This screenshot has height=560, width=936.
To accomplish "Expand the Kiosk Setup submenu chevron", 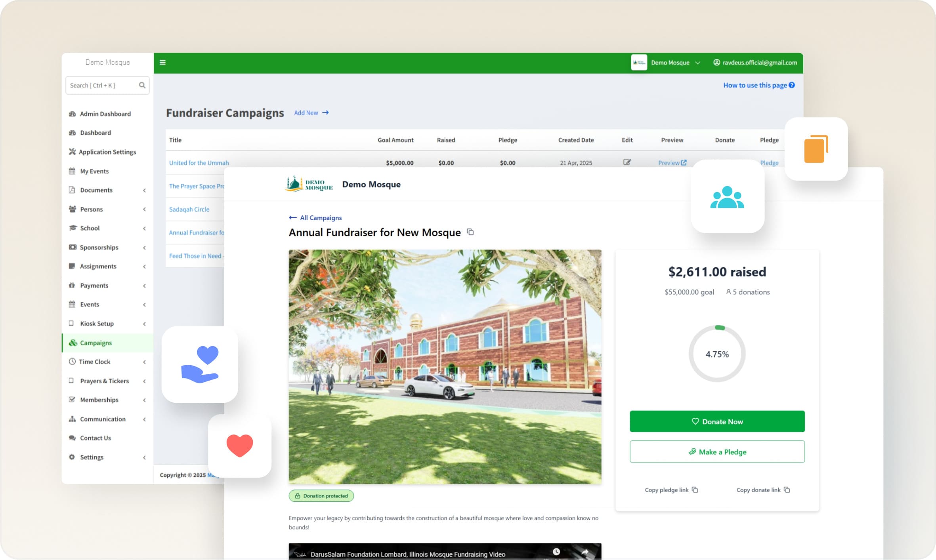I will [x=144, y=324].
